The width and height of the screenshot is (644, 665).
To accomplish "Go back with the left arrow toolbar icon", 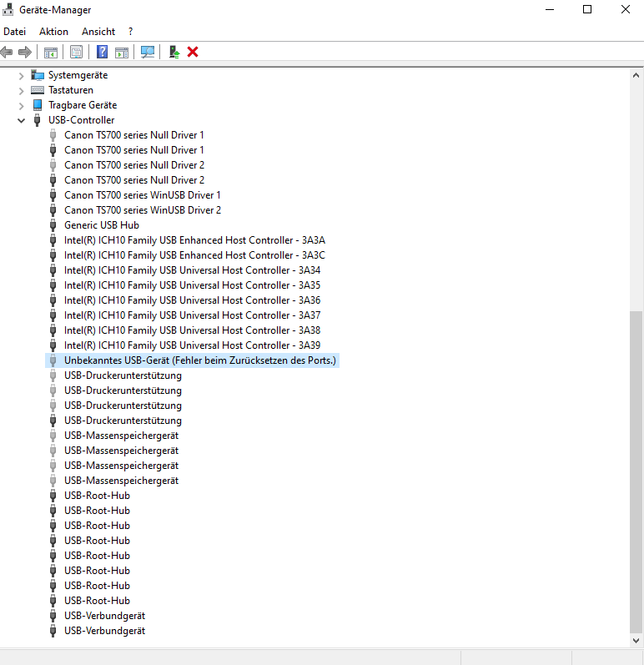I will pos(7,53).
